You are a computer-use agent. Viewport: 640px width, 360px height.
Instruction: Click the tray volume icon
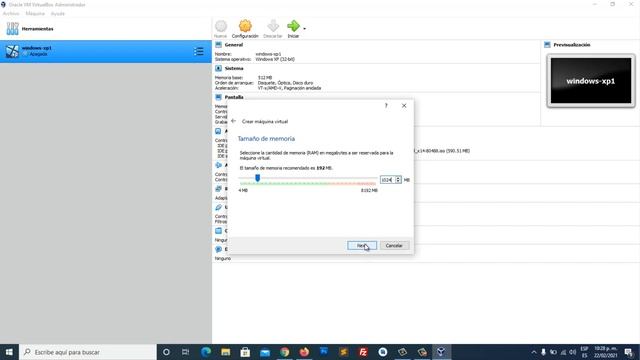(572, 352)
